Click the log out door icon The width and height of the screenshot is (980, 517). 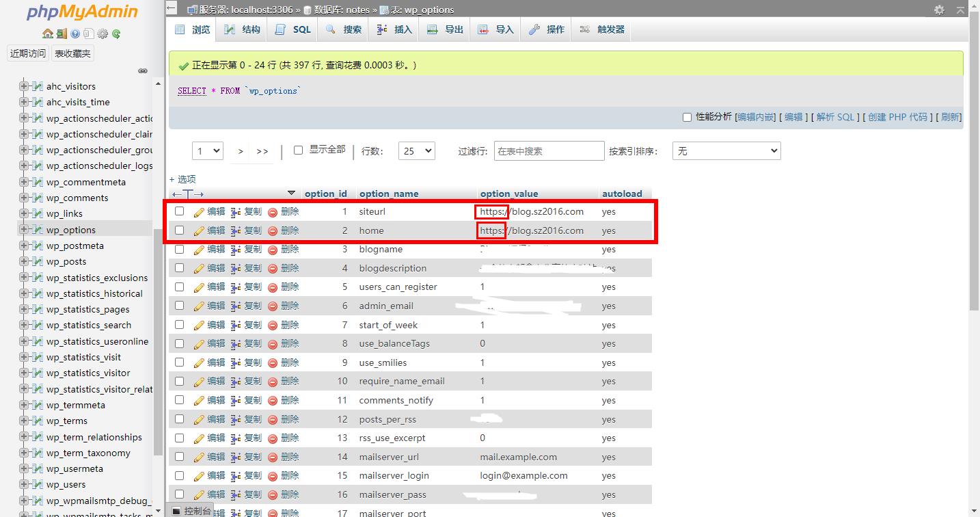click(60, 34)
